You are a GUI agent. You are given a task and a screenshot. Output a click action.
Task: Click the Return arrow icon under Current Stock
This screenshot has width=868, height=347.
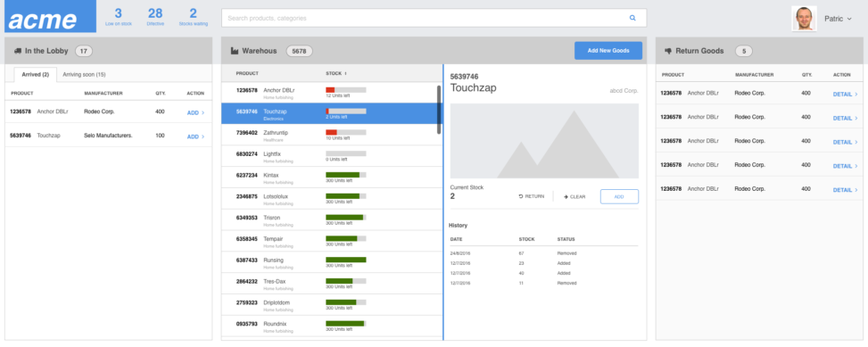[x=521, y=196]
